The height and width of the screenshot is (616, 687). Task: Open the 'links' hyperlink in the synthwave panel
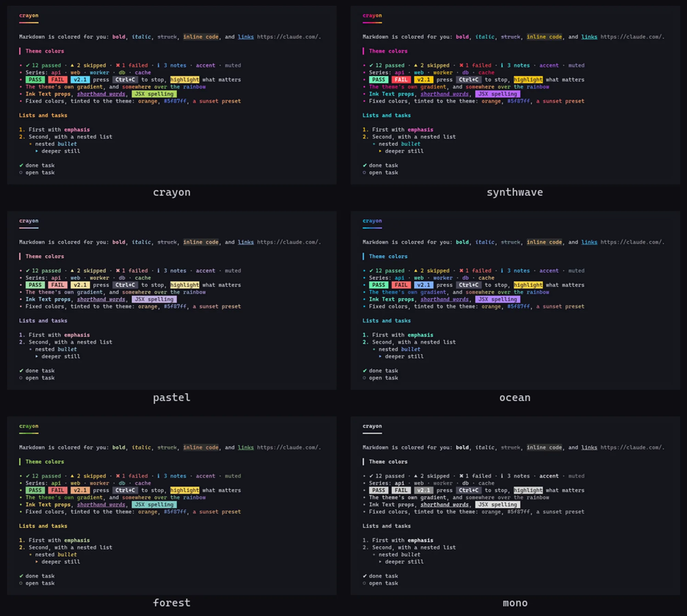(x=589, y=37)
